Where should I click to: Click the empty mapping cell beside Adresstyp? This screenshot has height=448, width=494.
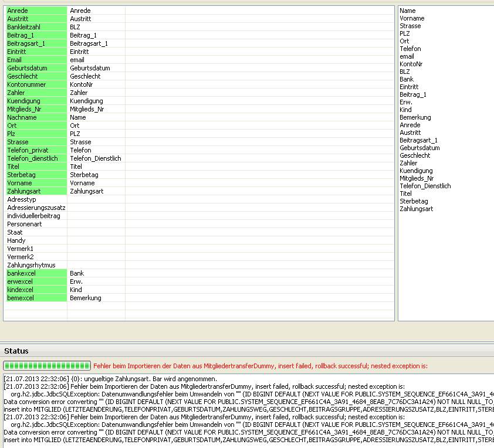[96, 199]
